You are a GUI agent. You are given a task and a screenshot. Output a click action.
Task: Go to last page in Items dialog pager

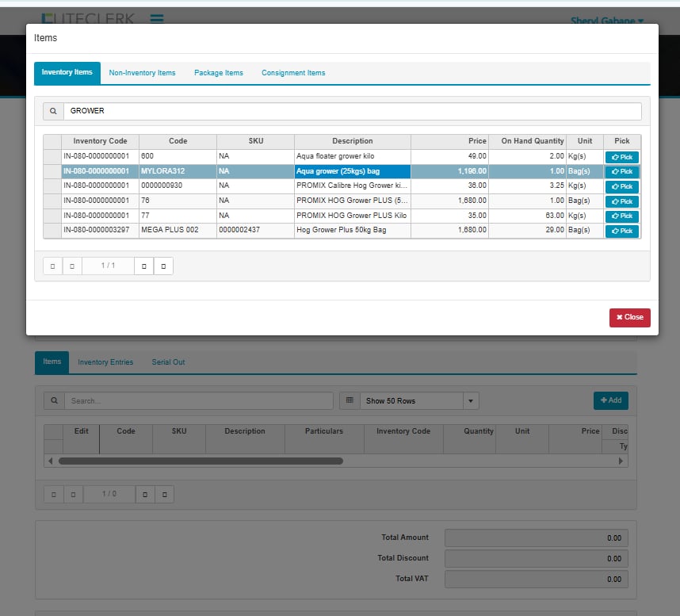pyautogui.click(x=163, y=266)
